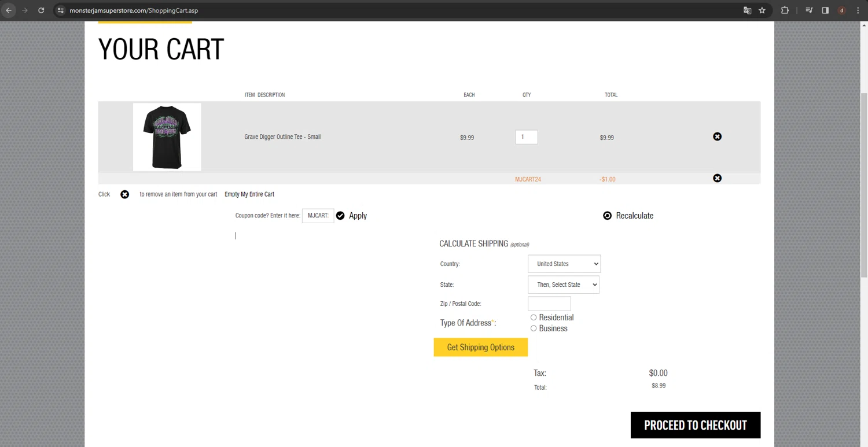Bookmark this page with the star icon
This screenshot has height=447, width=868.
click(x=762, y=10)
